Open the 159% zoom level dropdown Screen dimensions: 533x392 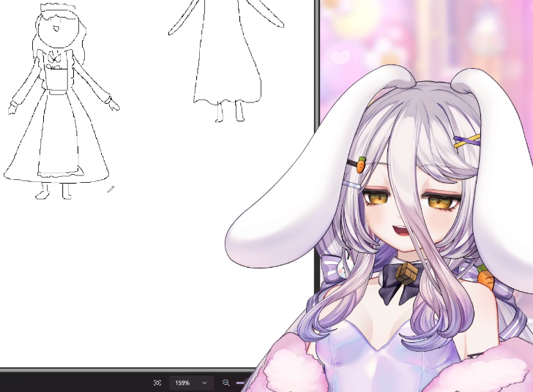coord(191,382)
